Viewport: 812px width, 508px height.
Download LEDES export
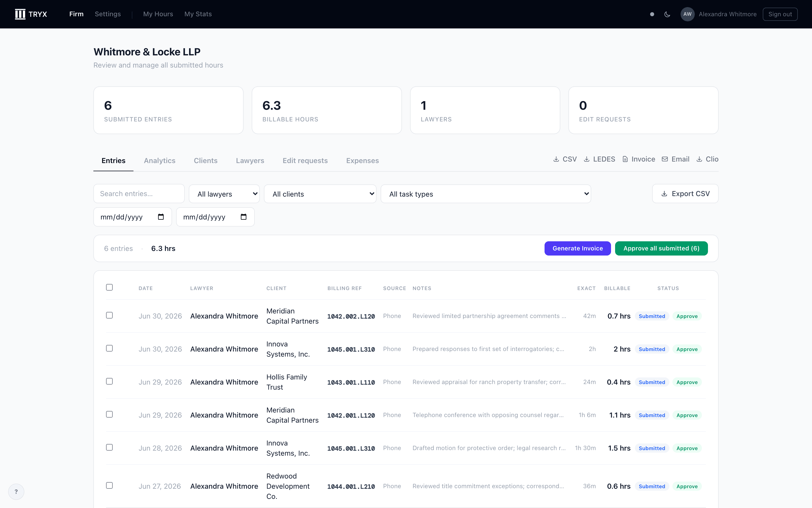599,159
